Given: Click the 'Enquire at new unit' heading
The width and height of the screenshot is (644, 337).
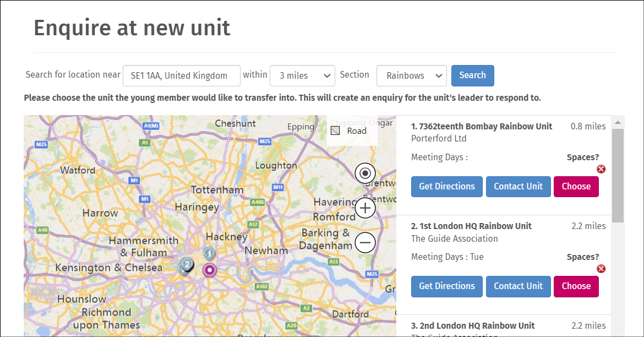Looking at the screenshot, I should 132,28.
